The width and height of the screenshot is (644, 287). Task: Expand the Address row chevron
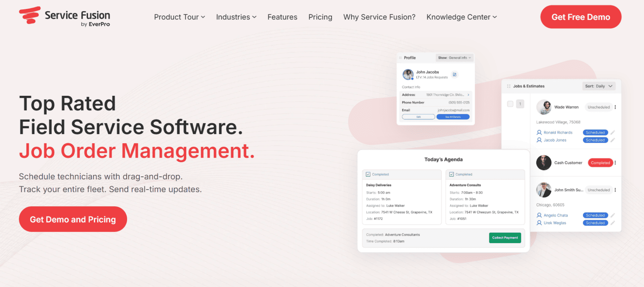(x=468, y=95)
